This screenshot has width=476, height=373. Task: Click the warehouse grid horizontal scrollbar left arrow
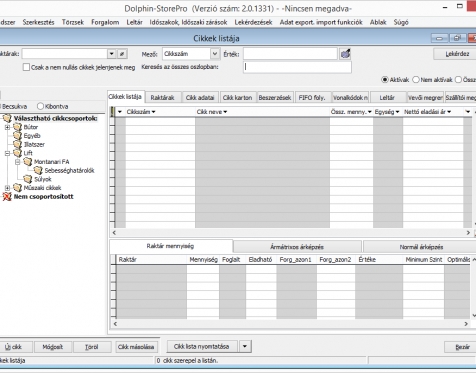point(115,324)
